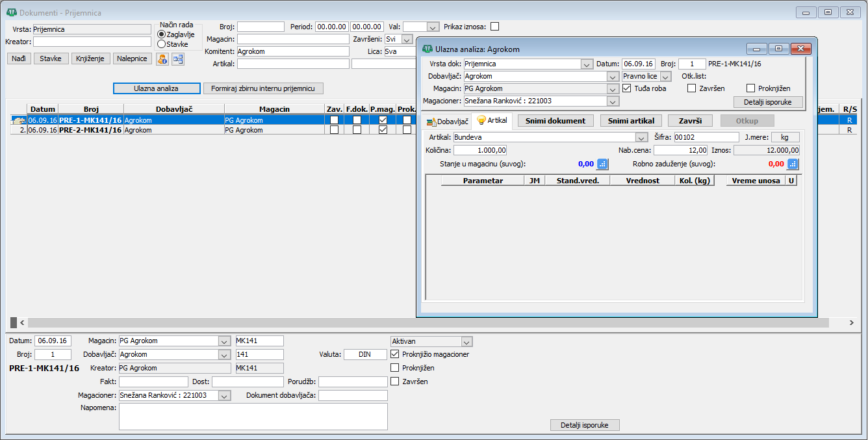
Task: Click into the Napomena text field
Action: tap(253, 416)
